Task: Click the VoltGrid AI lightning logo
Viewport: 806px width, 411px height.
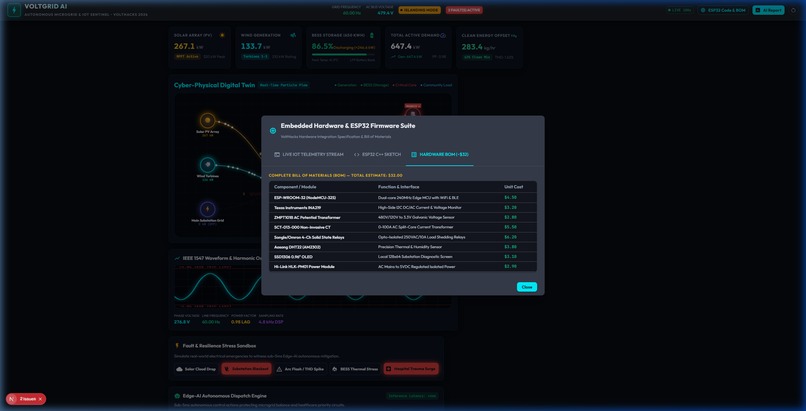Action: [14, 10]
